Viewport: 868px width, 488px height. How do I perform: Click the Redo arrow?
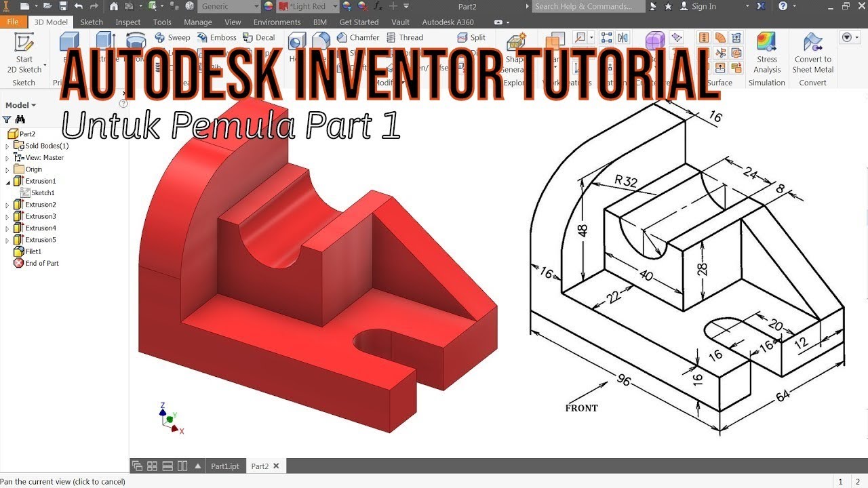pos(93,6)
